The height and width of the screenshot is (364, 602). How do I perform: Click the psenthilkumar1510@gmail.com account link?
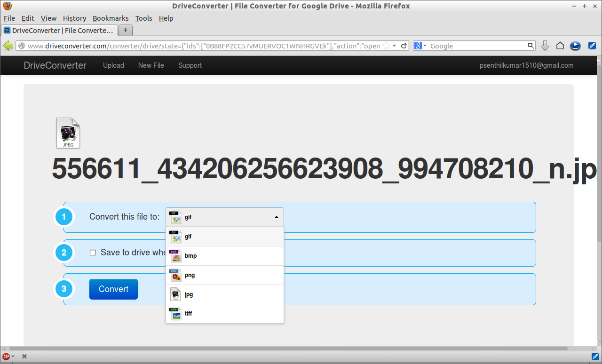point(526,65)
